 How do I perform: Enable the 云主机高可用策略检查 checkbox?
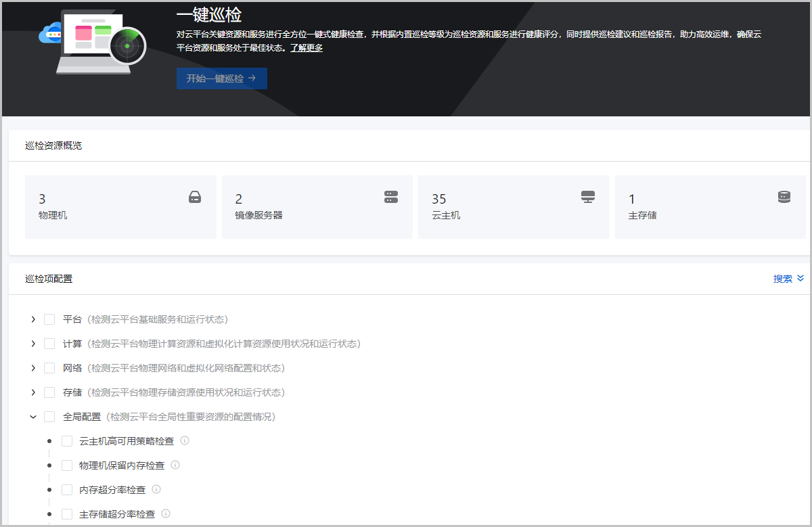pyautogui.click(x=67, y=441)
